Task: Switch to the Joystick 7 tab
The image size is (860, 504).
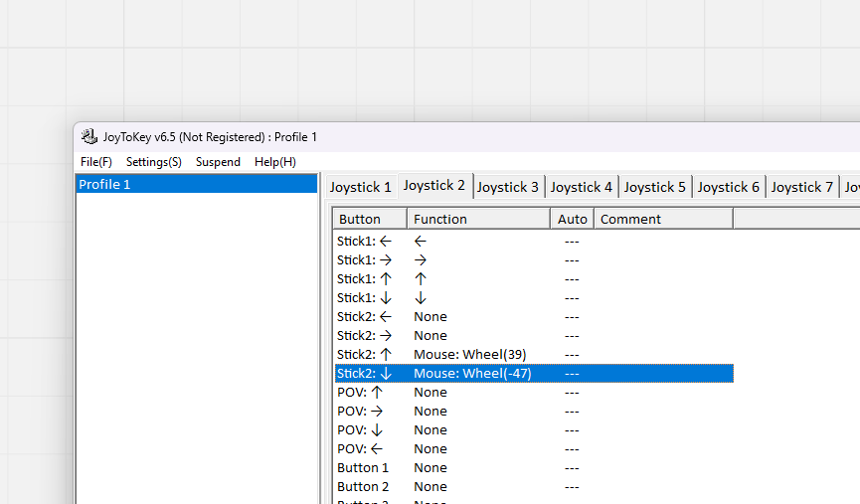Action: [801, 187]
